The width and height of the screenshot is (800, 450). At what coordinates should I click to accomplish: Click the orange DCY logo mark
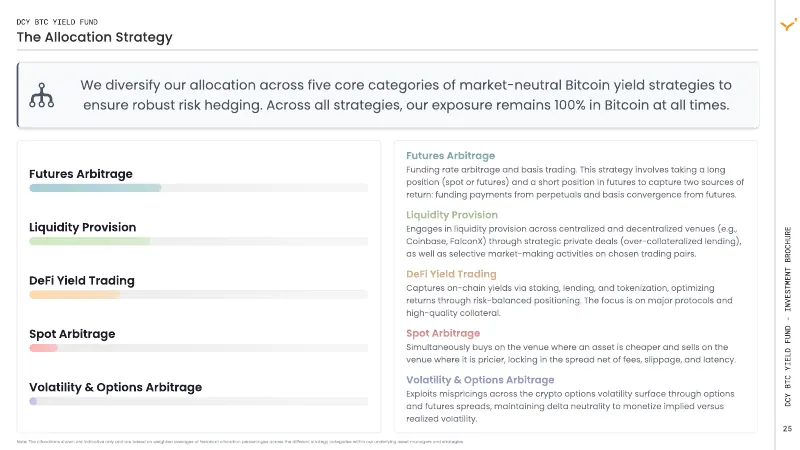click(x=788, y=24)
